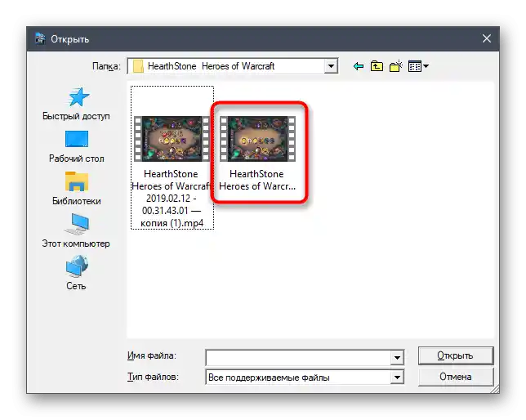526x420 pixels.
Task: Click the Имя файла input field
Action: pos(298,358)
